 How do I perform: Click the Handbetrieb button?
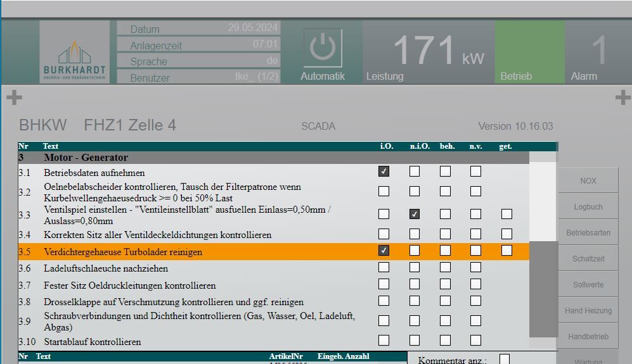588,337
